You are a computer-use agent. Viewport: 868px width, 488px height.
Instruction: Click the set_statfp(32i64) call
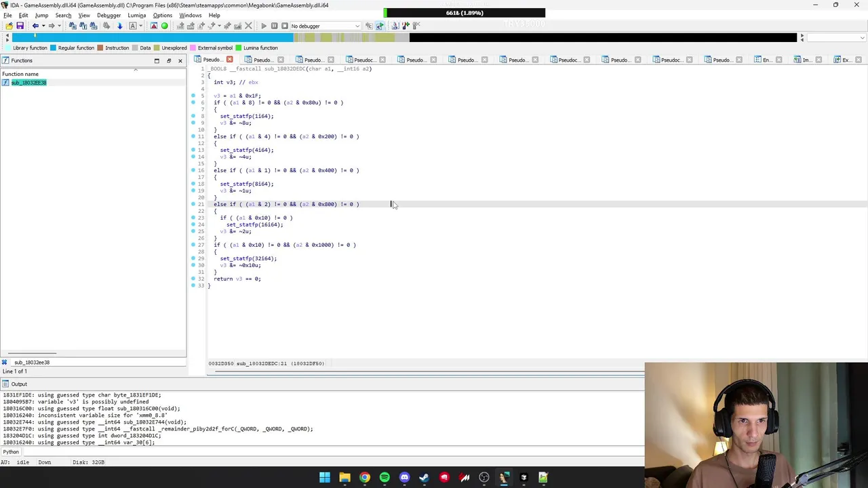(248, 258)
